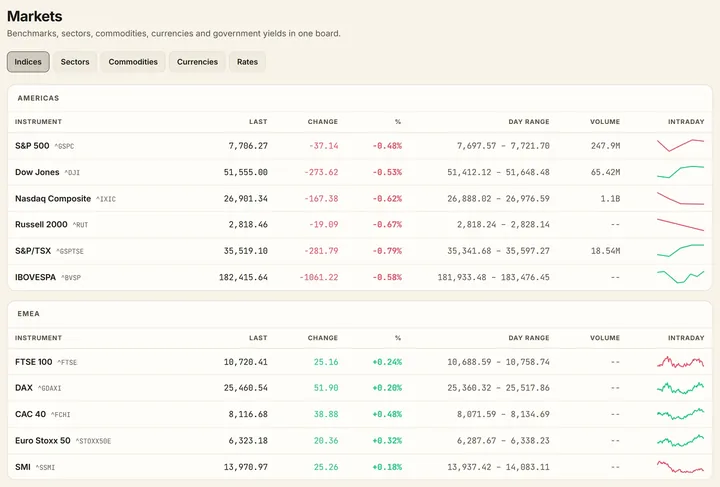Click the Americas VOLUME column header
The width and height of the screenshot is (720, 487).
click(x=605, y=122)
